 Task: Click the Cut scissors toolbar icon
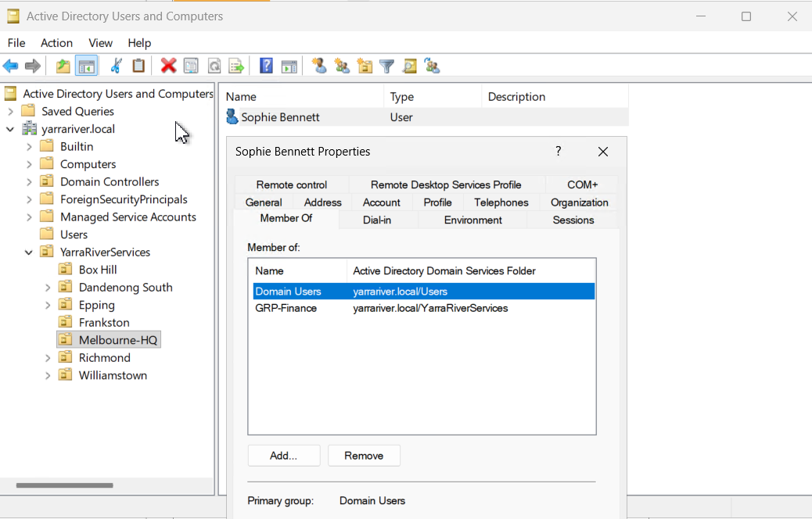pyautogui.click(x=116, y=66)
